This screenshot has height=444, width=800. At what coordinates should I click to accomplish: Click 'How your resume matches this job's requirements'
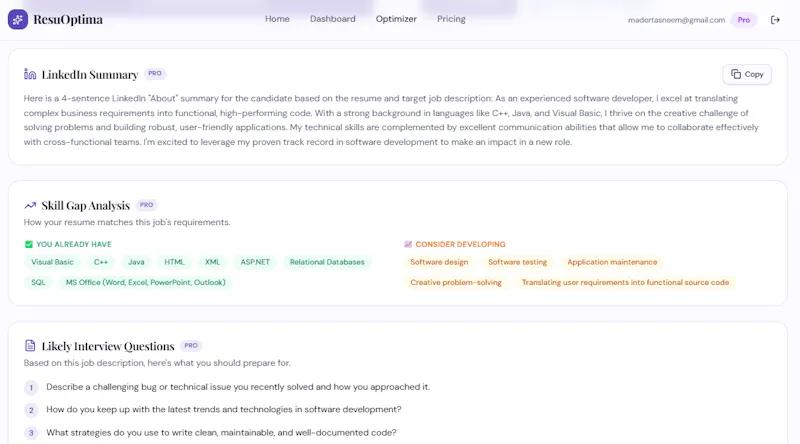pos(127,222)
